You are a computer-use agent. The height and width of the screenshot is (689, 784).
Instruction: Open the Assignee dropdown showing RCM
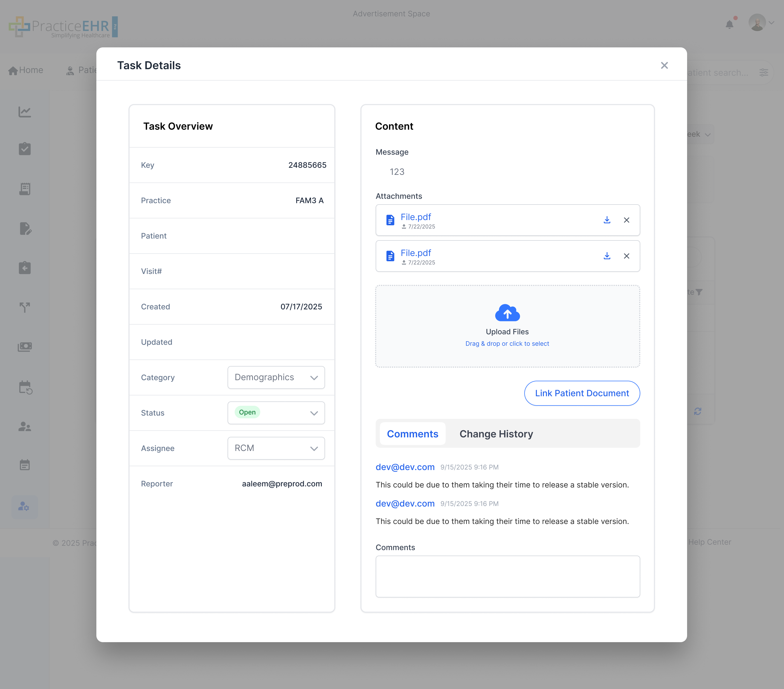[276, 448]
